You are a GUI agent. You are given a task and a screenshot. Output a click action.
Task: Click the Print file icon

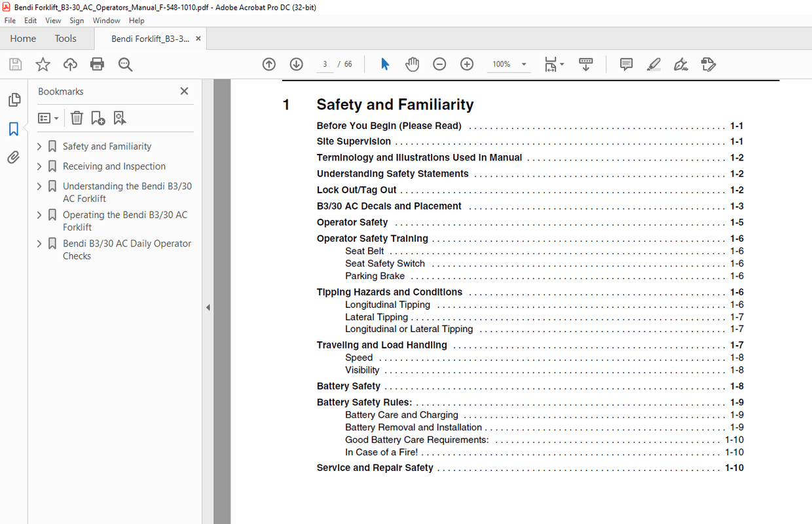coord(98,64)
